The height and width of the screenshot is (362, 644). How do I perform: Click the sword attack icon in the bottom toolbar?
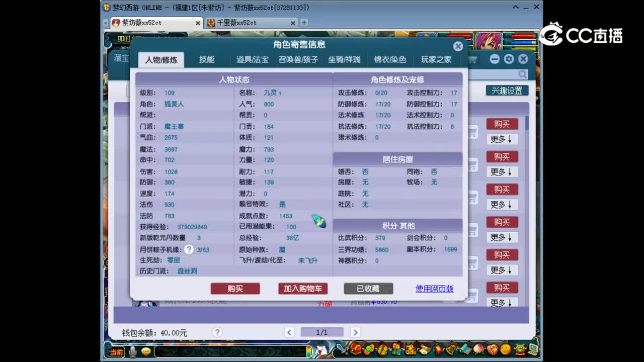pyautogui.click(x=343, y=348)
